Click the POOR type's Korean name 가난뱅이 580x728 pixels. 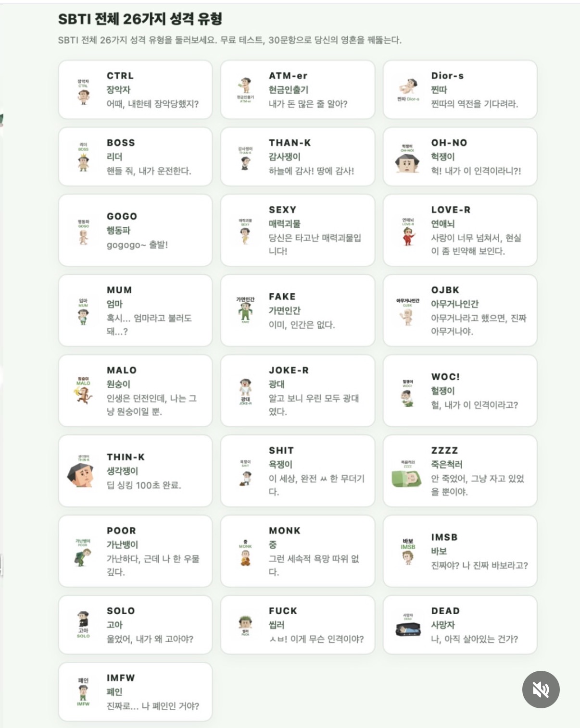pos(122,544)
